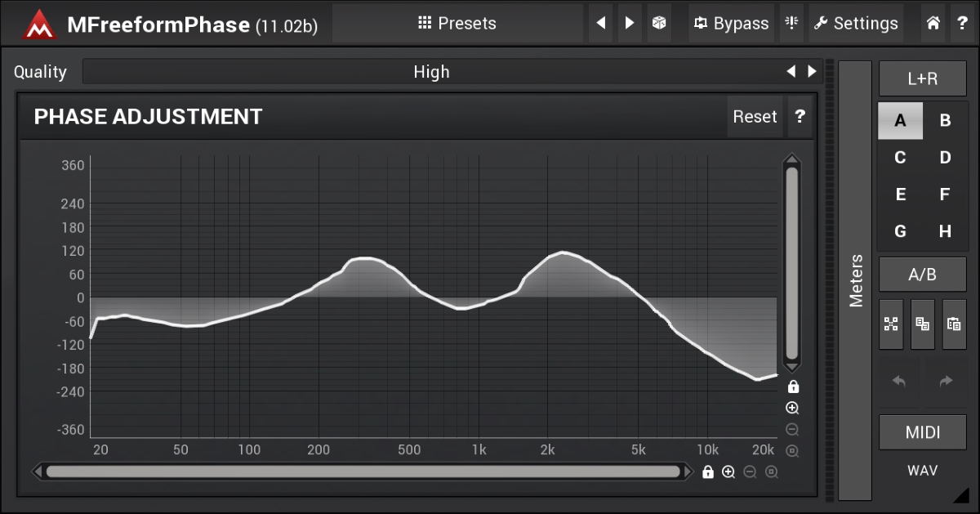
Task: Select preset slot A
Action: point(900,121)
